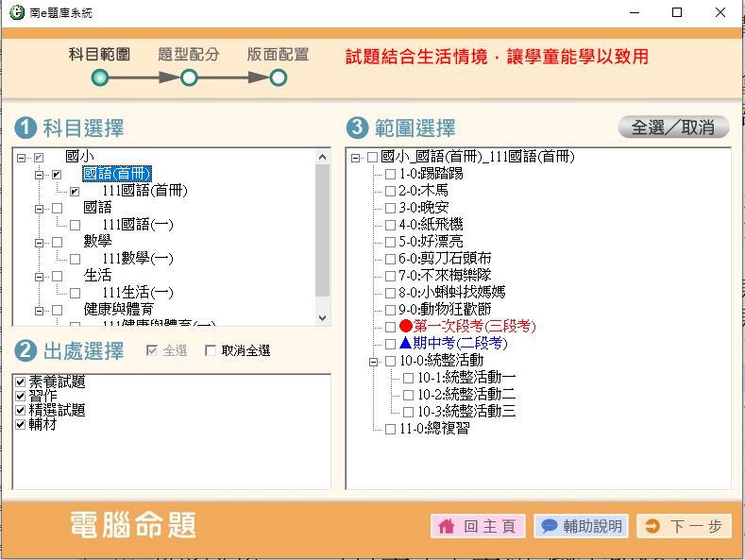This screenshot has width=745, height=560.
Task: Check the 5-0:好漂亮 lesson checkbox
Action: pos(390,242)
